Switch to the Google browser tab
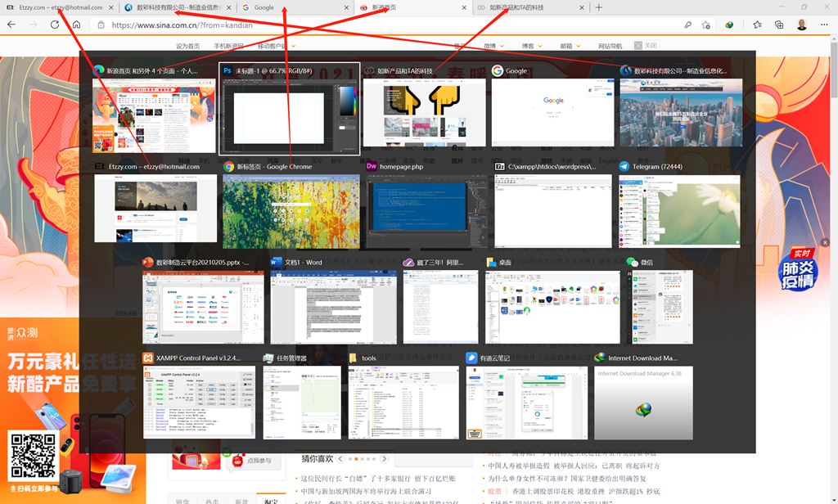Viewport: 838px width, 504px height. pos(295,7)
